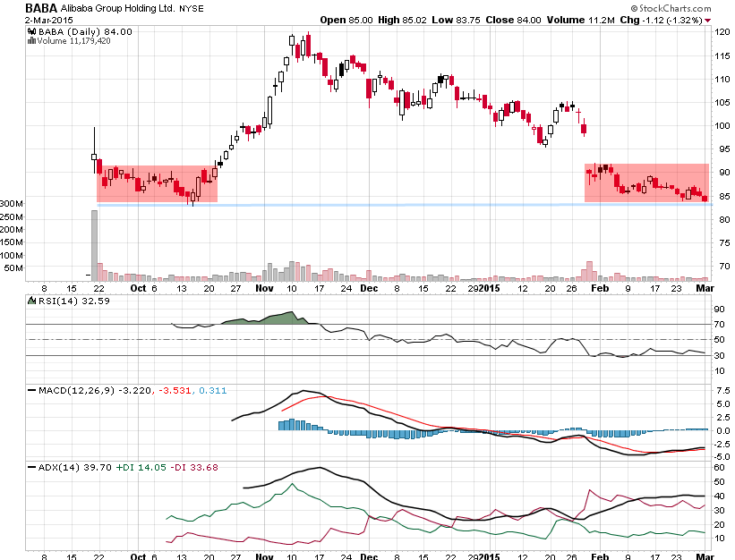Click the red -3.531 MACD signal value
The height and width of the screenshot is (560, 735).
(x=175, y=390)
